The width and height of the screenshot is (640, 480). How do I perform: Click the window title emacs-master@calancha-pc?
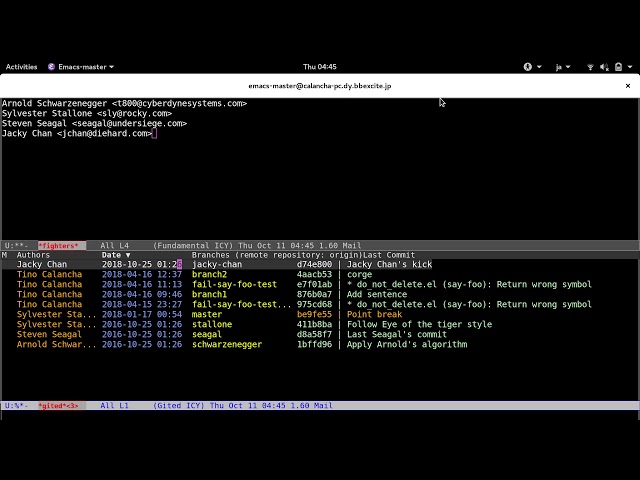click(320, 86)
